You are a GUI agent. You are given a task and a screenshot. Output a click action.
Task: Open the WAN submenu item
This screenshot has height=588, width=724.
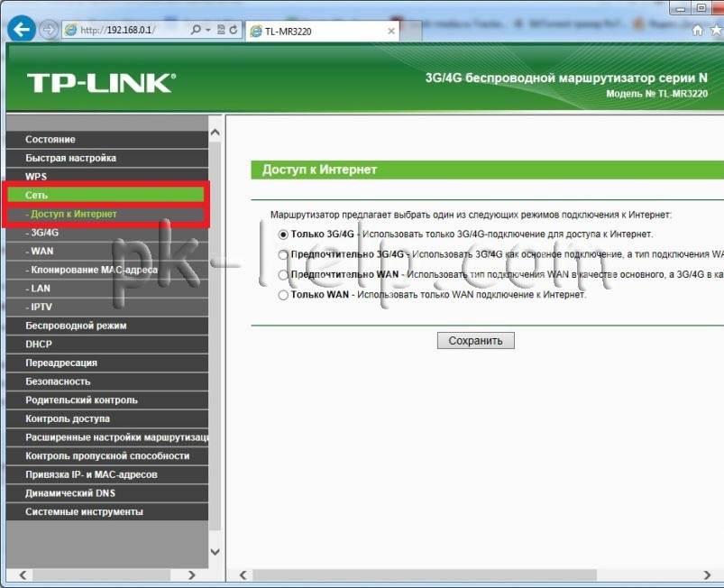click(x=107, y=252)
